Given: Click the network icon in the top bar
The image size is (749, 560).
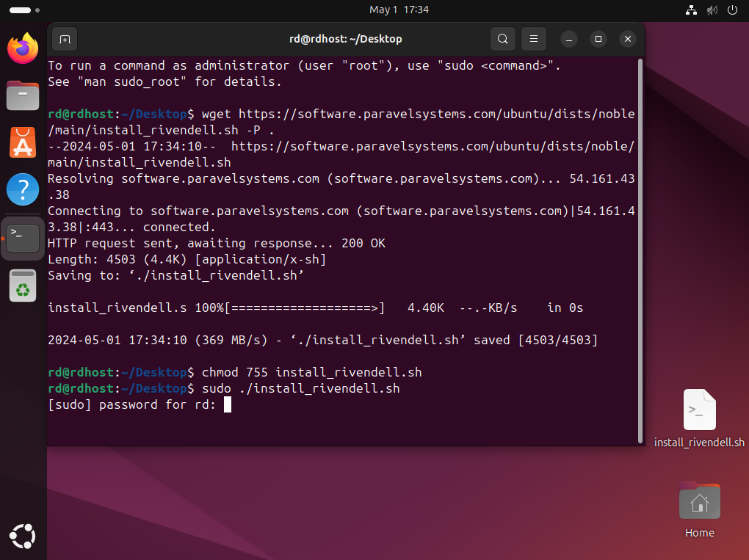Looking at the screenshot, I should 690,10.
